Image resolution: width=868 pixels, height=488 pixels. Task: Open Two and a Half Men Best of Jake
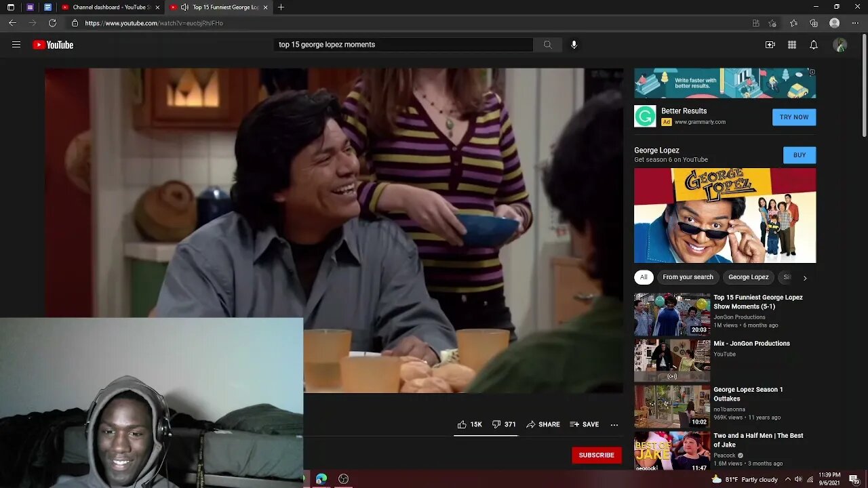[758, 440]
